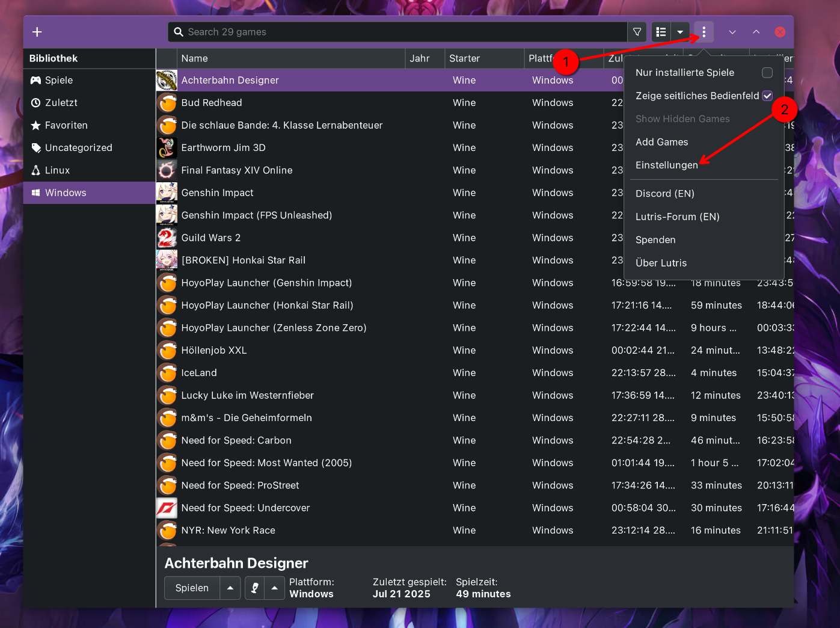The height and width of the screenshot is (628, 840).
Task: Select Linux platform in sidebar
Action: (x=89, y=170)
